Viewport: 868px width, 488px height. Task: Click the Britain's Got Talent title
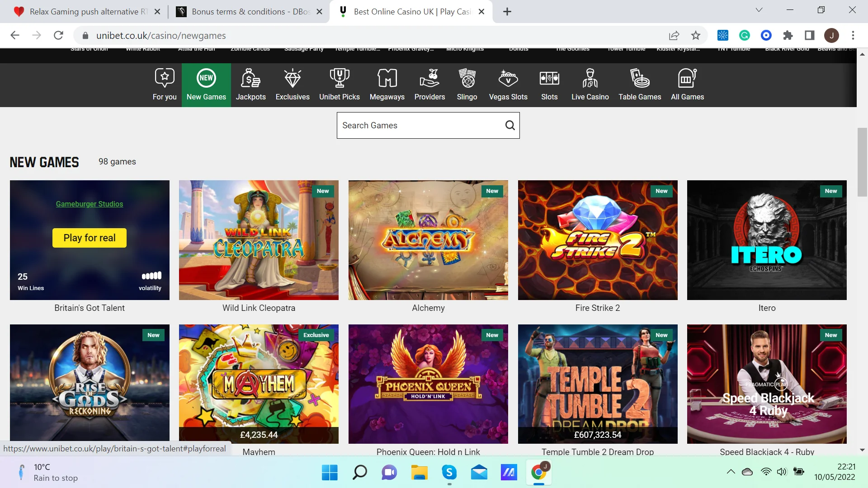point(90,308)
